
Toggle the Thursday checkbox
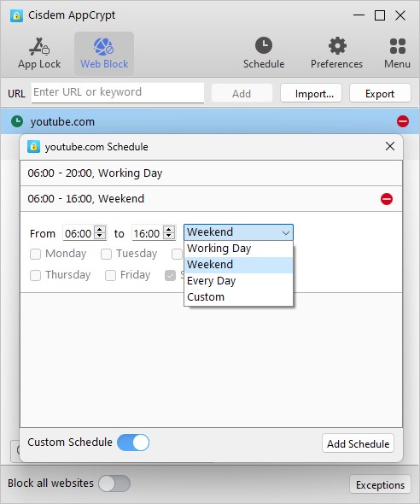[35, 275]
